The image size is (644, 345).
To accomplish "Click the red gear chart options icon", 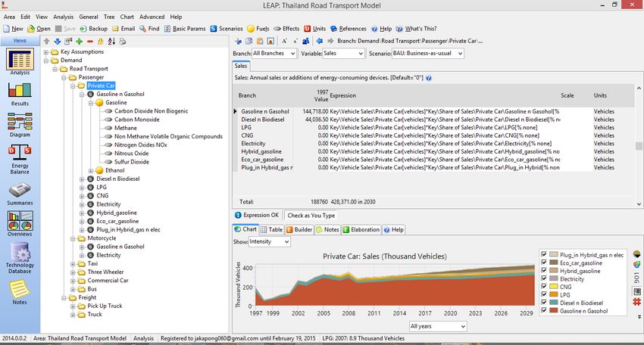I will [x=636, y=302].
